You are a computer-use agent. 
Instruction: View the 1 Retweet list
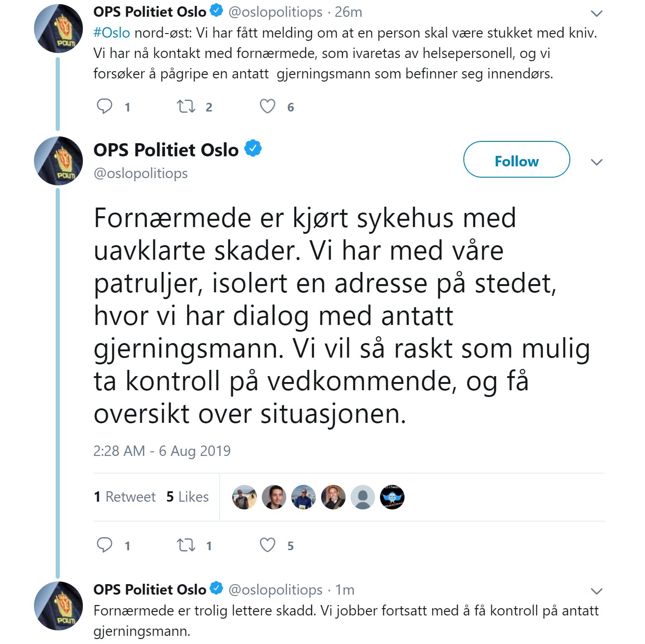pyautogui.click(x=125, y=497)
